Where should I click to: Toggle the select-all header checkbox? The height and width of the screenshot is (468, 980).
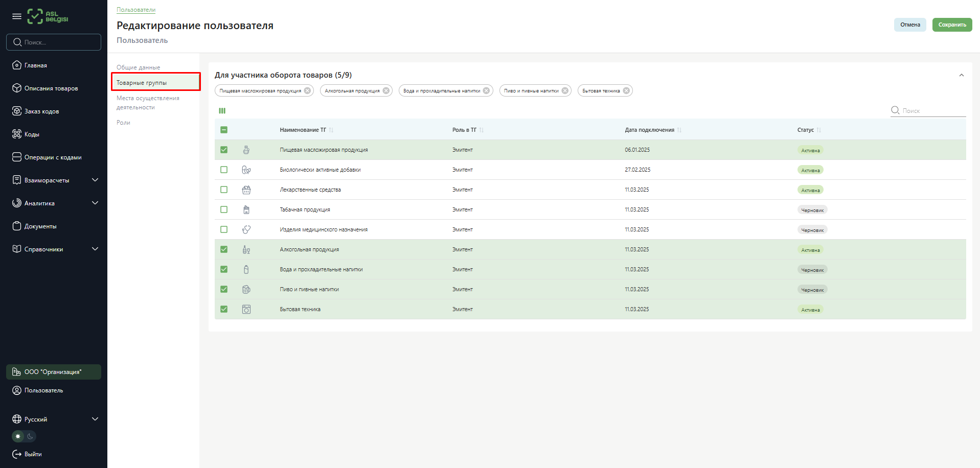(224, 130)
